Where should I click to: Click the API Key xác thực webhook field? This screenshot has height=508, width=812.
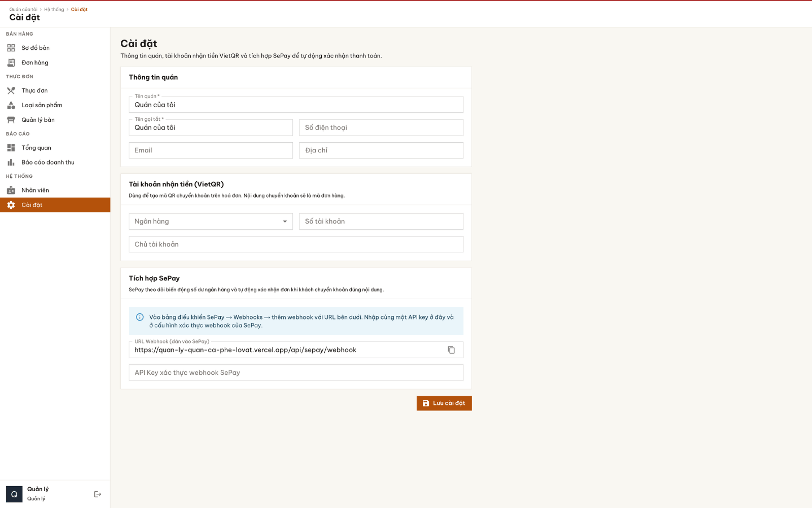(296, 372)
